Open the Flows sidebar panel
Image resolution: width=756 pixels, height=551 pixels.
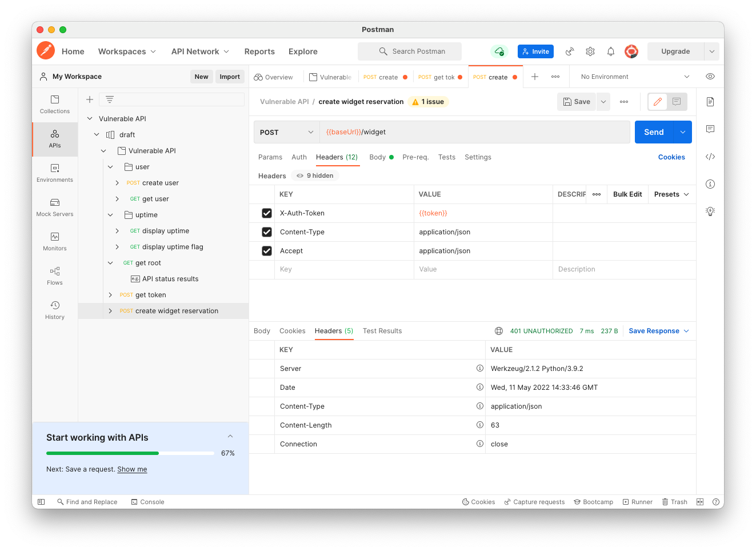(55, 276)
